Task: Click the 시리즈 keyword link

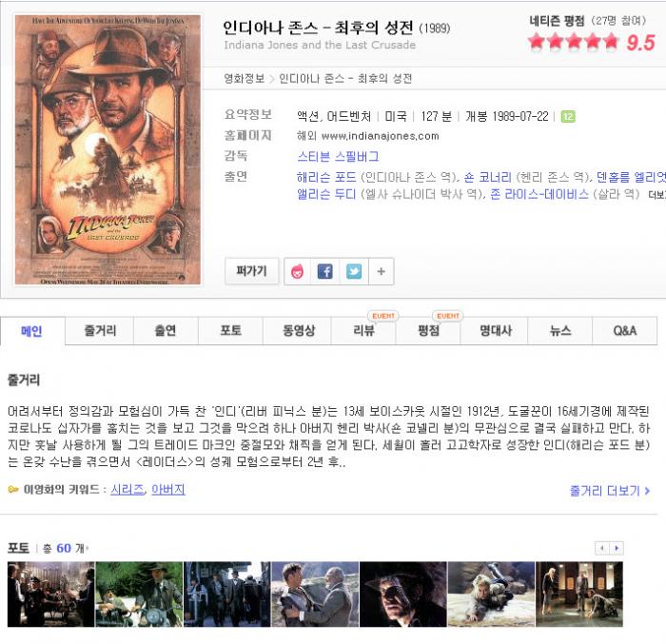Action: [x=127, y=489]
